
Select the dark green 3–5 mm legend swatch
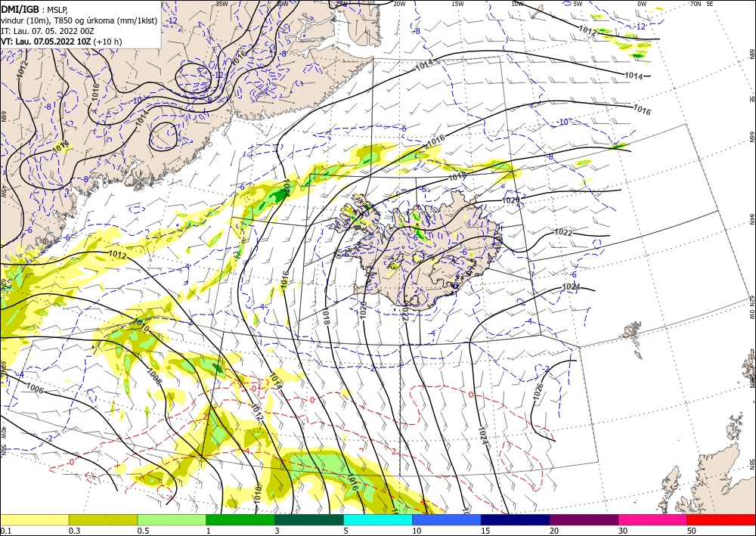pos(309,519)
